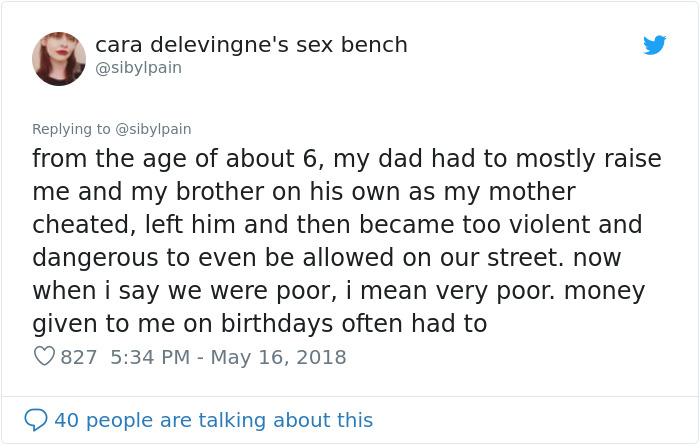Open the user's profile avatar picture
The height and width of the screenshot is (445, 700).
(59, 58)
